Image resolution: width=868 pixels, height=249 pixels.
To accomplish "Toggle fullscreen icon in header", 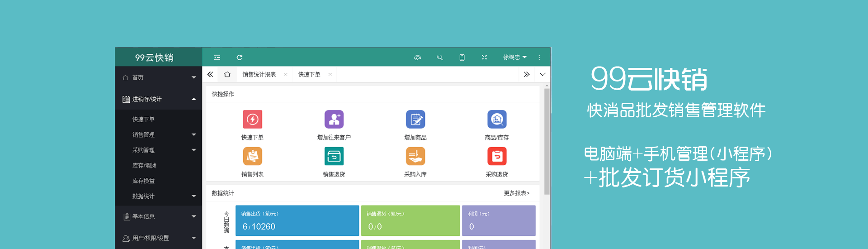I will [x=484, y=57].
